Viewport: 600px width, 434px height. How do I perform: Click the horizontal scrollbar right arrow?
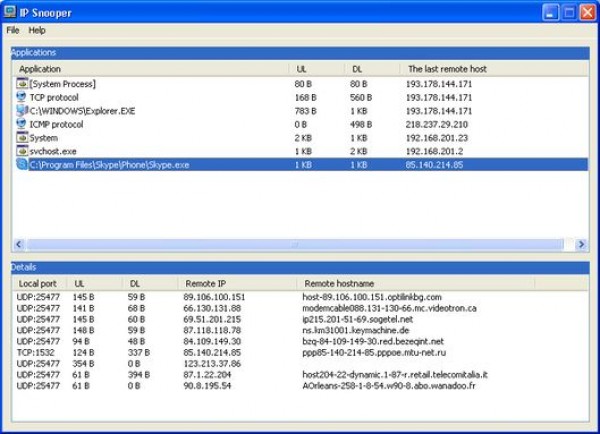pos(581,244)
